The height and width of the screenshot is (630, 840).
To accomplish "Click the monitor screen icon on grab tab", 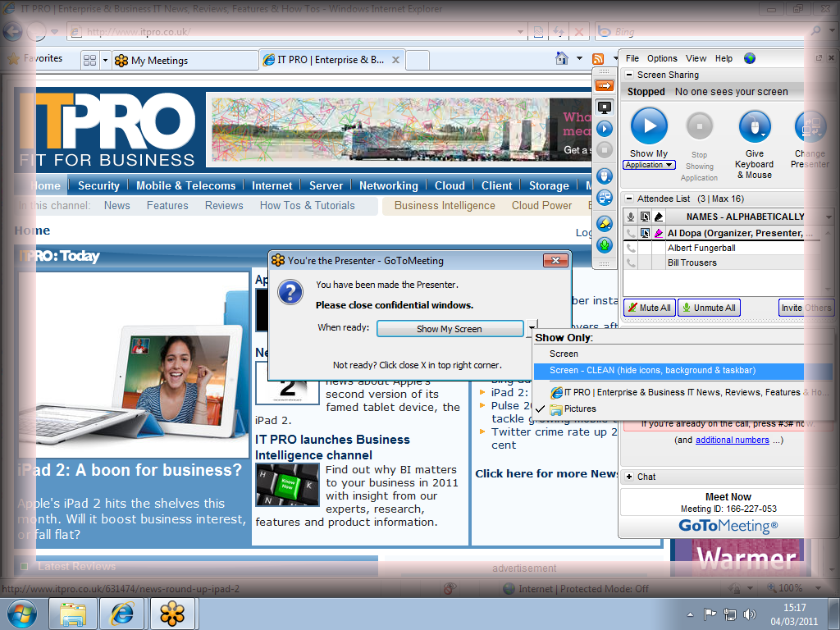I will pyautogui.click(x=605, y=107).
